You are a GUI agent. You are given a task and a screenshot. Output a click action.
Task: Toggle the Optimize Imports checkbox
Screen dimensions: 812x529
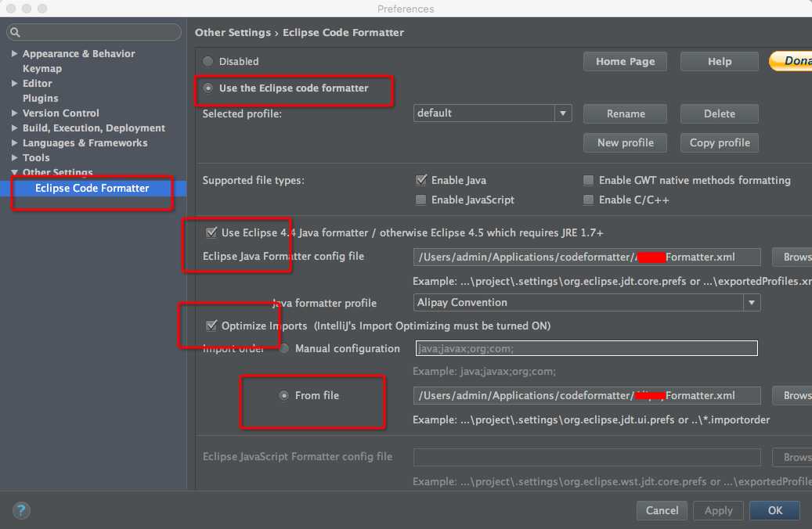coord(211,326)
